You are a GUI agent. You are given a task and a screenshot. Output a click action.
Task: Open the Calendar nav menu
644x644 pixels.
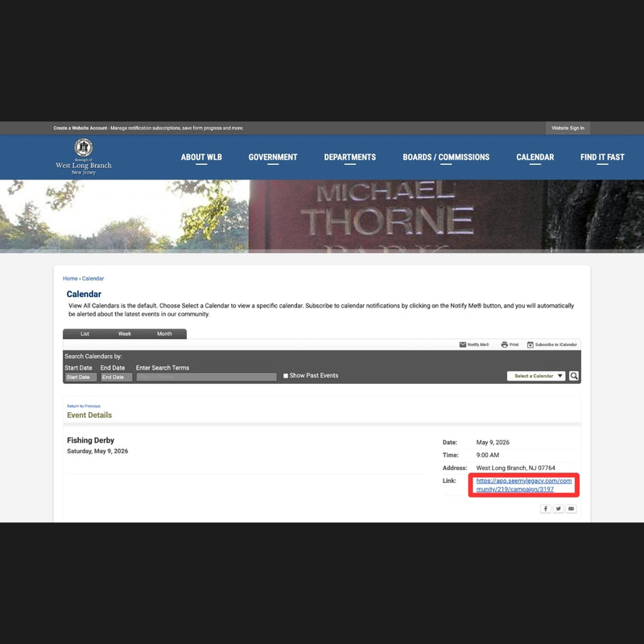pyautogui.click(x=535, y=157)
